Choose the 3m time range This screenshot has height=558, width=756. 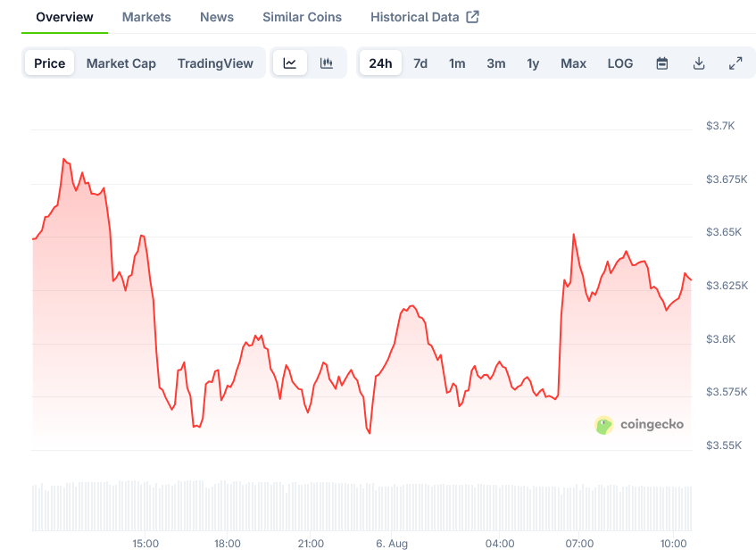click(495, 63)
